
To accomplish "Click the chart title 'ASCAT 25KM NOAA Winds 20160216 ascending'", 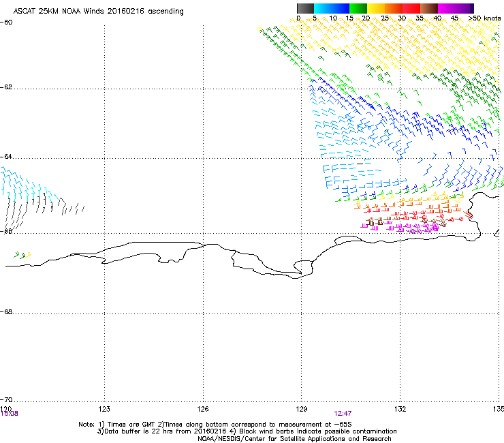I will 98,12.
